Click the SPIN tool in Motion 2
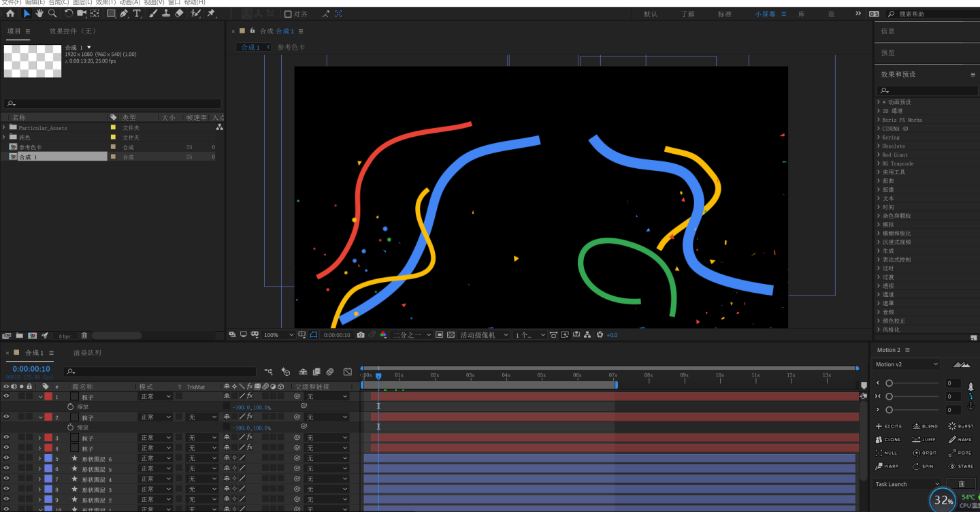The height and width of the screenshot is (512, 980). [924, 466]
